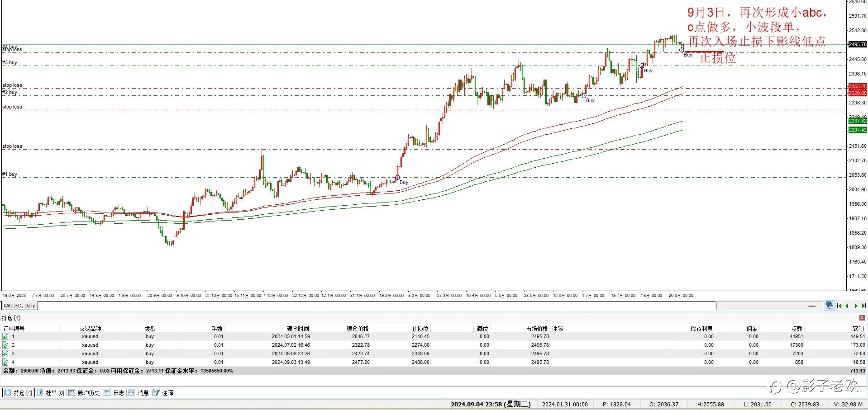Click profit value 173.00

[858, 345]
